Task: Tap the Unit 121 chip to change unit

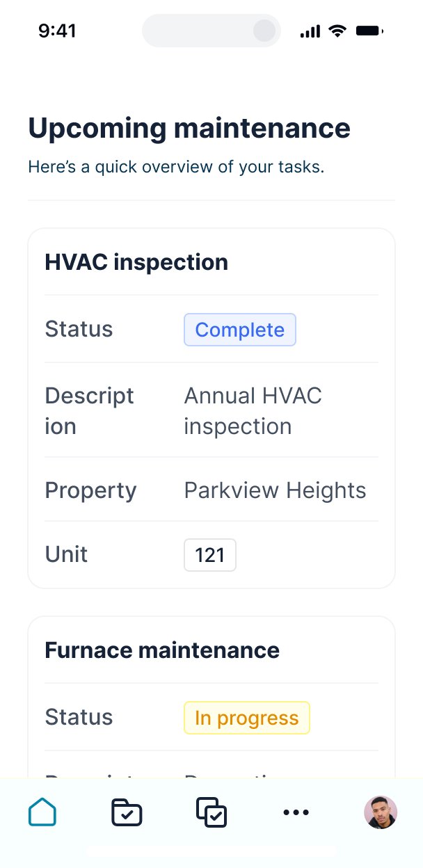Action: point(210,554)
